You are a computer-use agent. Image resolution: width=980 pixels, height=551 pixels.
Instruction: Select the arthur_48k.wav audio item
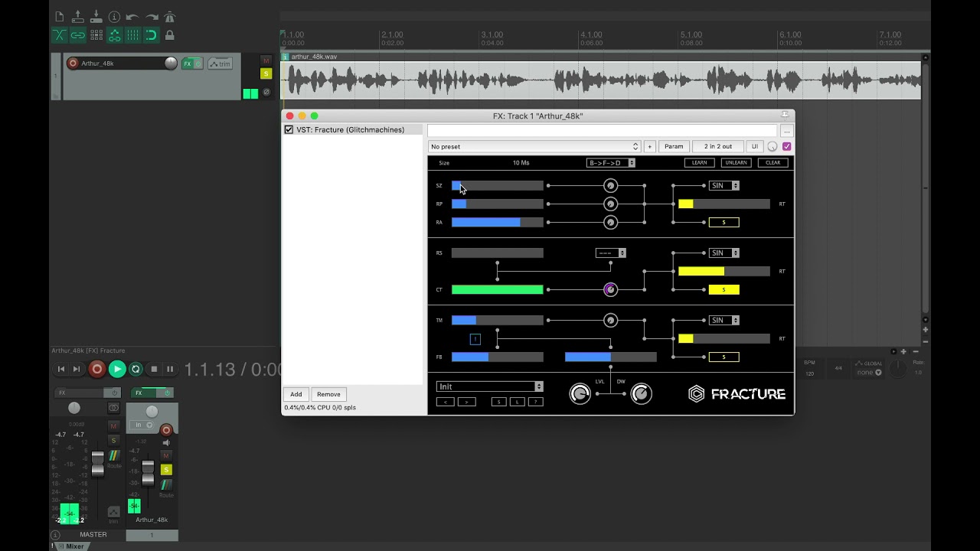click(601, 81)
